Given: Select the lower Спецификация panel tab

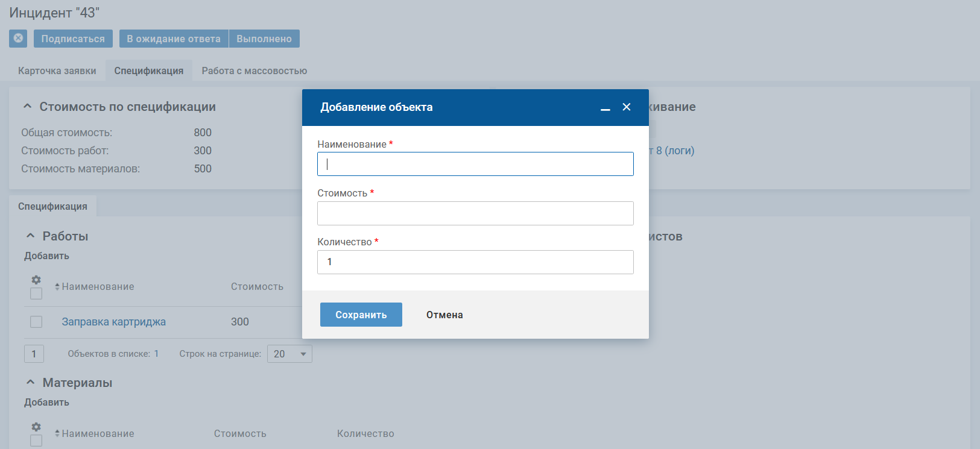Looking at the screenshot, I should point(52,206).
